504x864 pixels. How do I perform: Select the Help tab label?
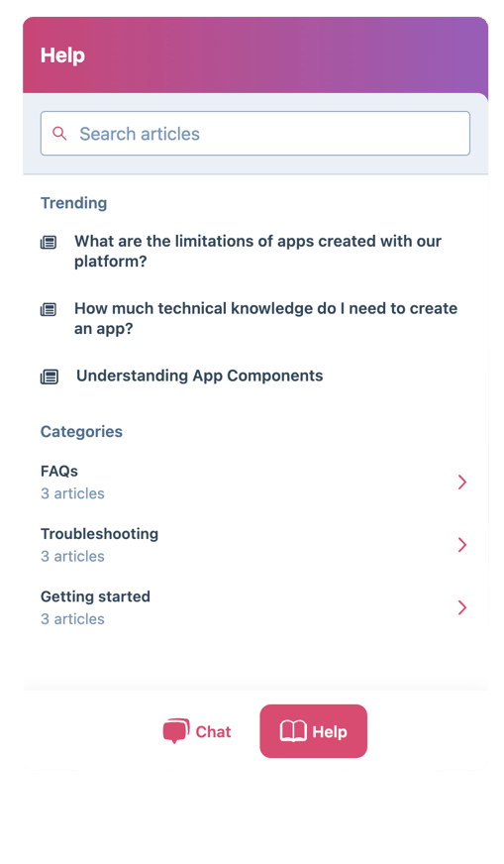point(330,732)
